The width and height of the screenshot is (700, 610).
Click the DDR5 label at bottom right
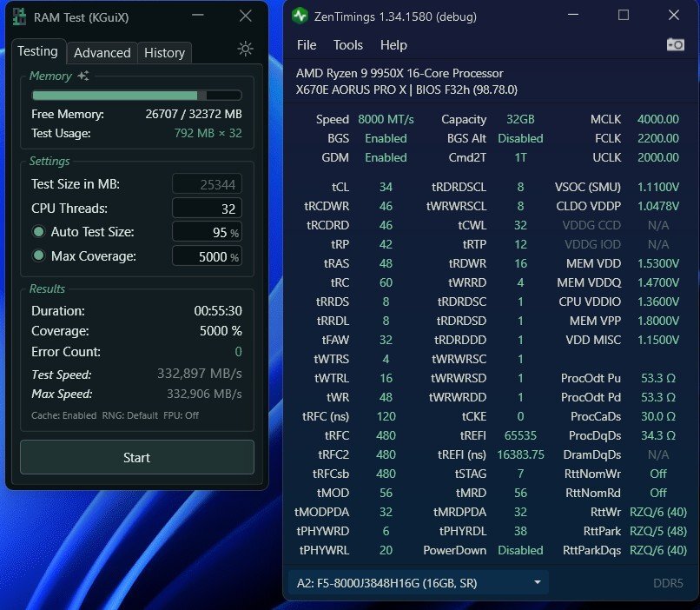[x=668, y=583]
